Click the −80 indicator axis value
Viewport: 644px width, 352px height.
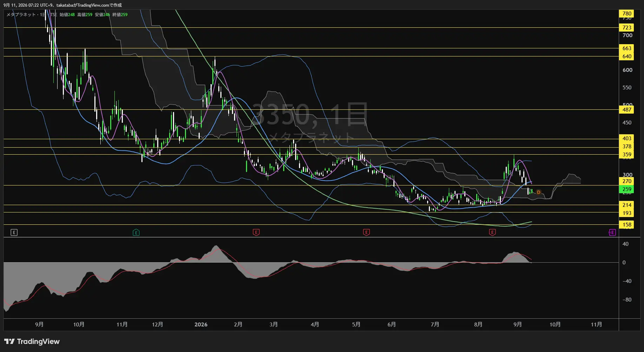point(627,300)
